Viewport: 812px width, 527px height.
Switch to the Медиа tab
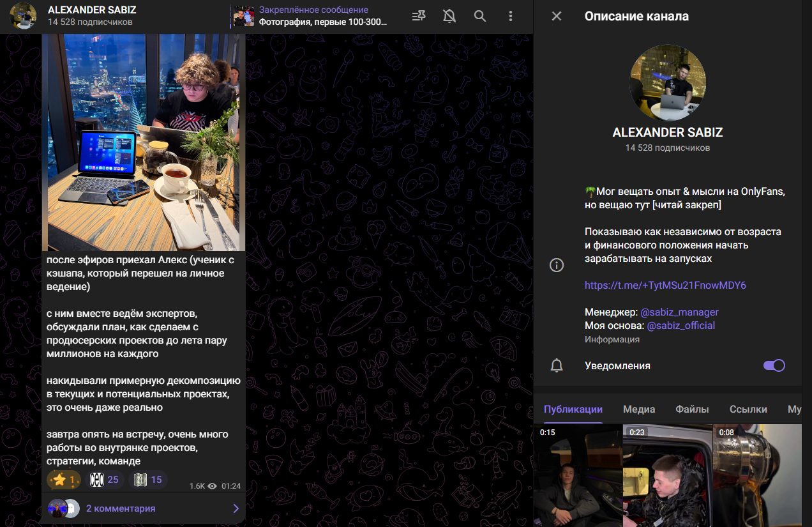tap(639, 409)
